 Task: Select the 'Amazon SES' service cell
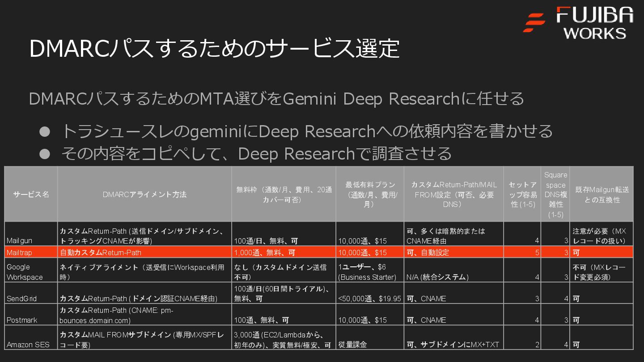(x=31, y=337)
